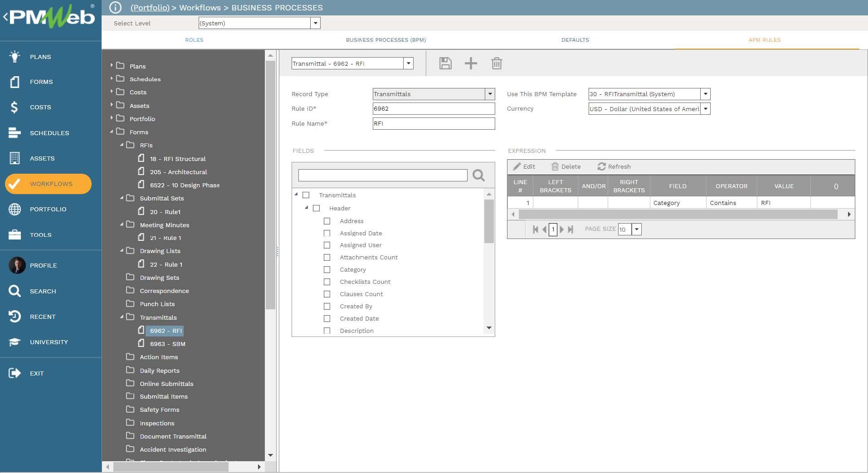Click the Rule Name input field

point(434,123)
